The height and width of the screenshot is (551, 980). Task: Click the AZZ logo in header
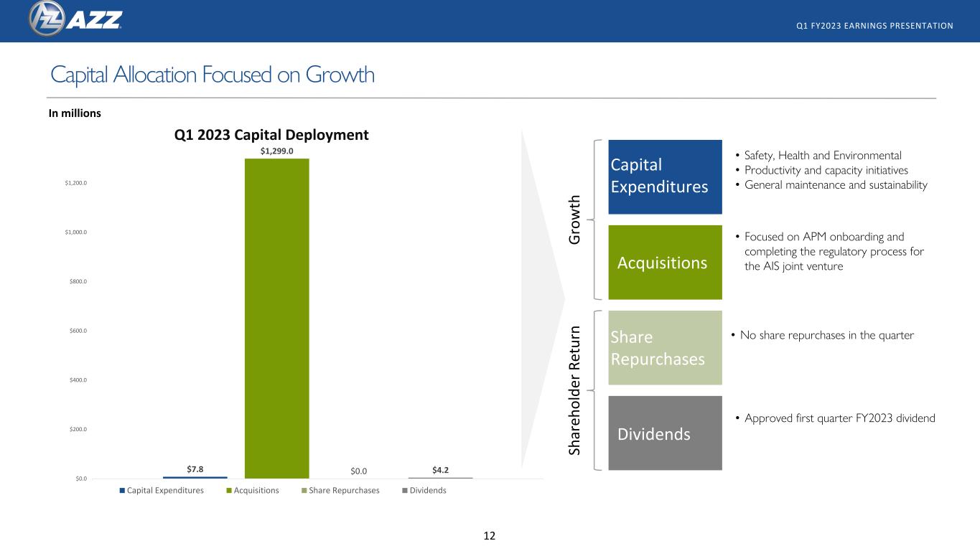coord(75,18)
